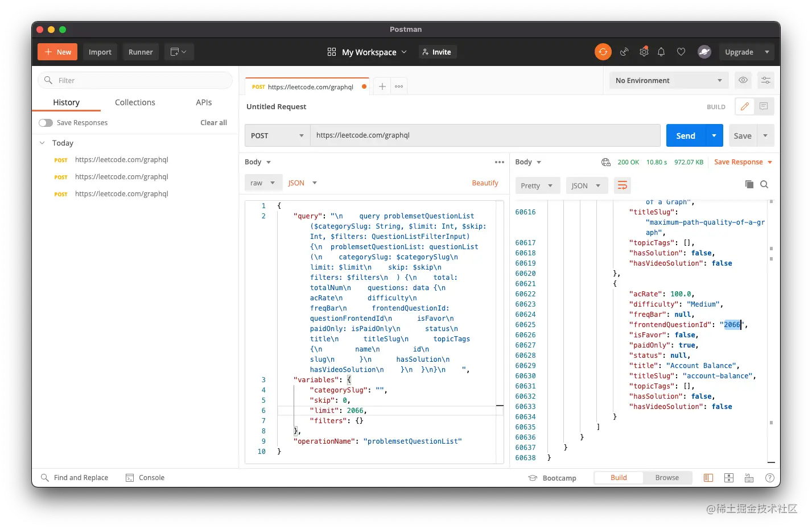
Task: Open the POST method dropdown
Action: [x=277, y=135]
